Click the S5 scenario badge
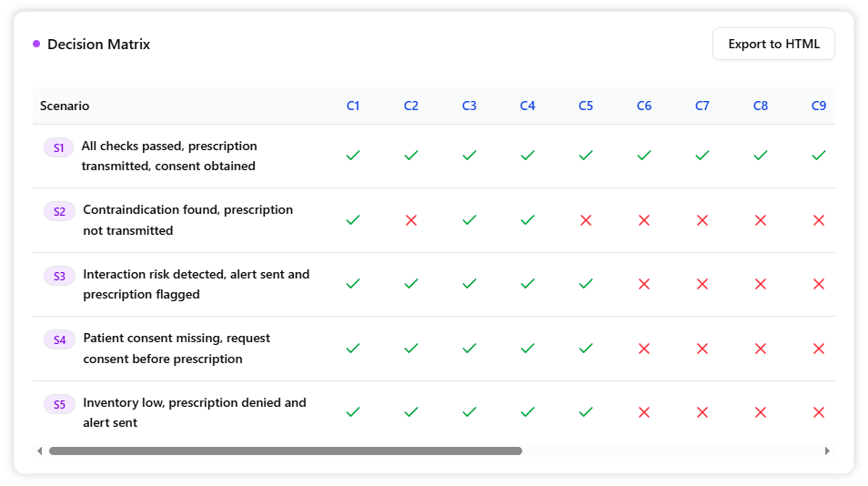The height and width of the screenshot is (486, 868). pyautogui.click(x=59, y=404)
